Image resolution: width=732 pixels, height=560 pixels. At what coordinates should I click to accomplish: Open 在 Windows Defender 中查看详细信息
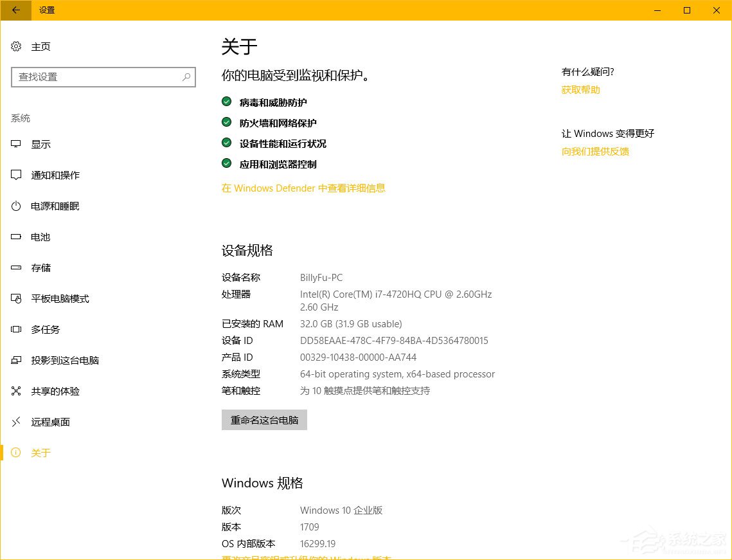coord(303,188)
